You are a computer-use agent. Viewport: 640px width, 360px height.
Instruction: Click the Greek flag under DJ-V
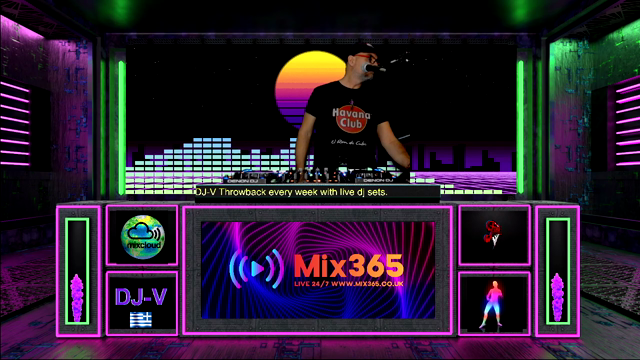pyautogui.click(x=141, y=320)
